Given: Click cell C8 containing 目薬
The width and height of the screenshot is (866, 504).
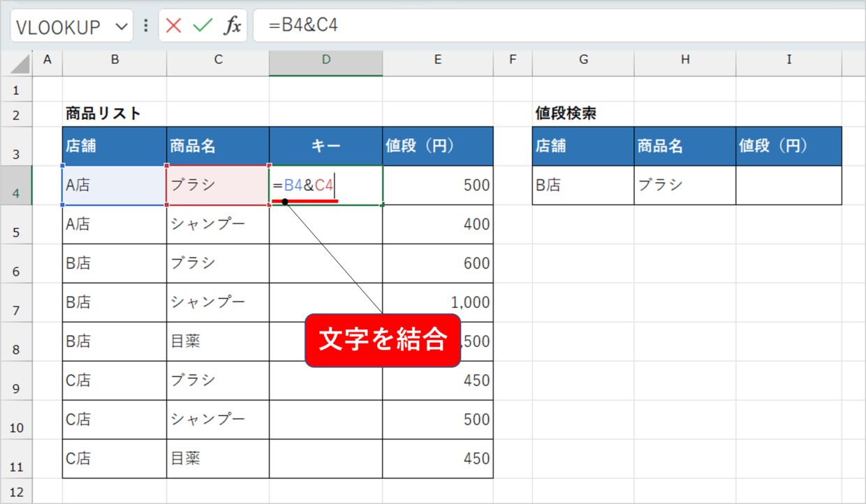Looking at the screenshot, I should pyautogui.click(x=218, y=341).
